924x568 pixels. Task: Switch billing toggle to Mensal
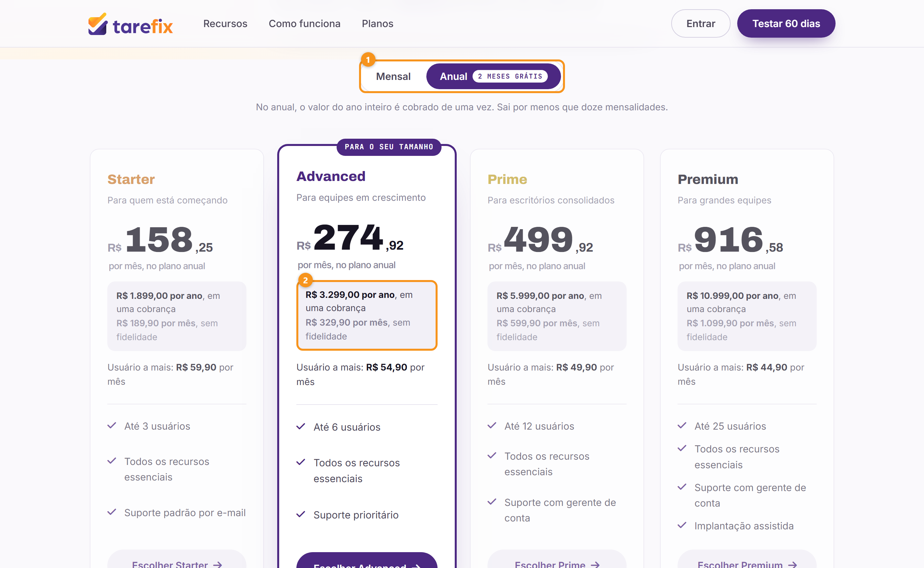pos(393,76)
